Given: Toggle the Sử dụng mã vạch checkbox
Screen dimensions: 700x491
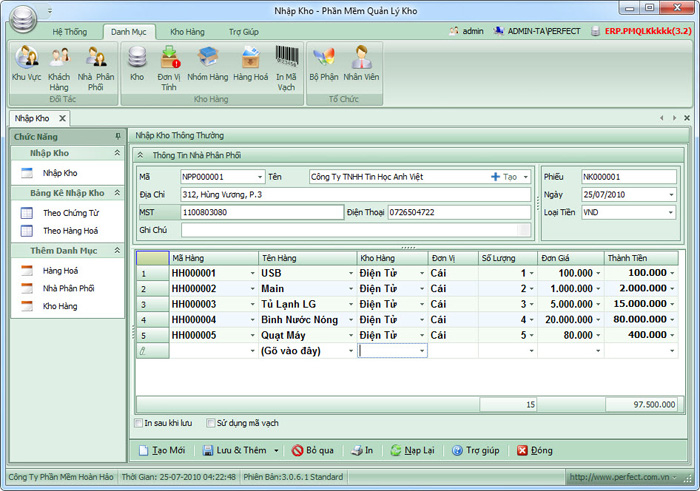Looking at the screenshot, I should coord(210,424).
